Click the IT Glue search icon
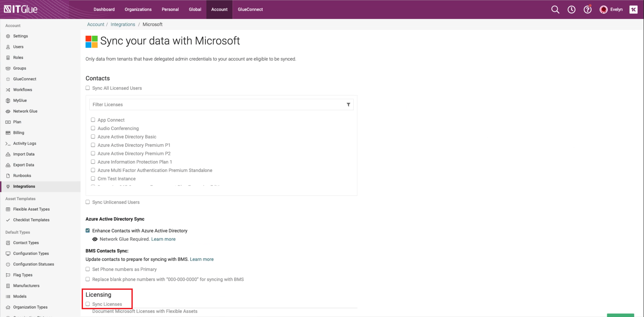 [555, 9]
